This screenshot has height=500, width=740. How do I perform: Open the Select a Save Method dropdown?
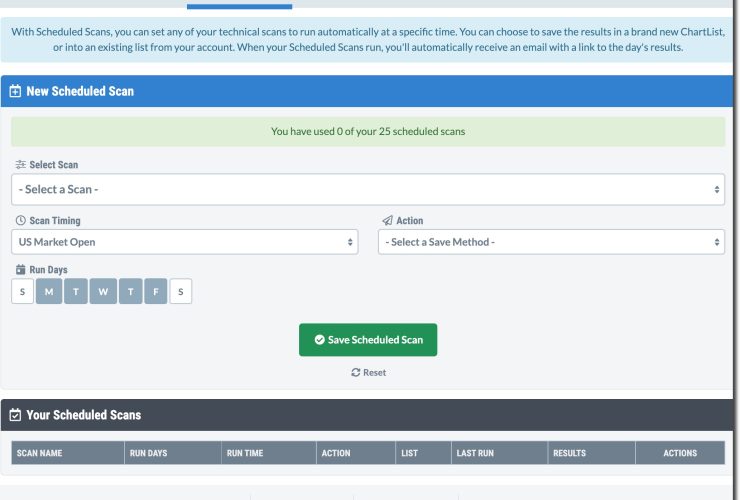551,242
